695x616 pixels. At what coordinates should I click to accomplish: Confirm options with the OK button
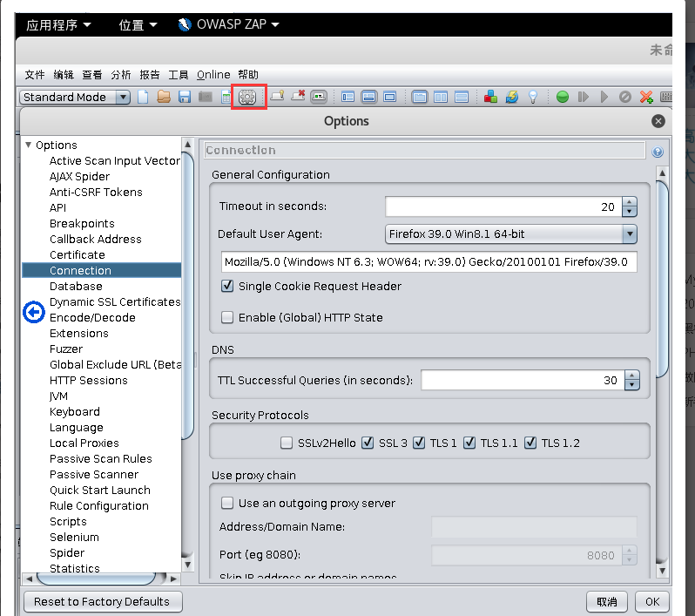652,601
